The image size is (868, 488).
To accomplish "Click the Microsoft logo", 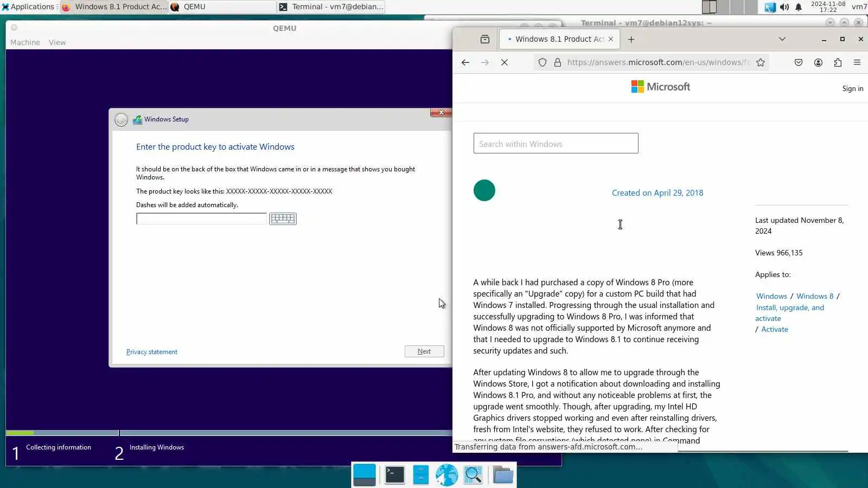I will [660, 87].
